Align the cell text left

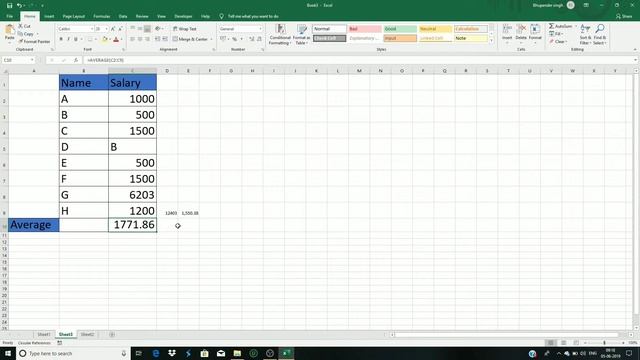click(132, 39)
